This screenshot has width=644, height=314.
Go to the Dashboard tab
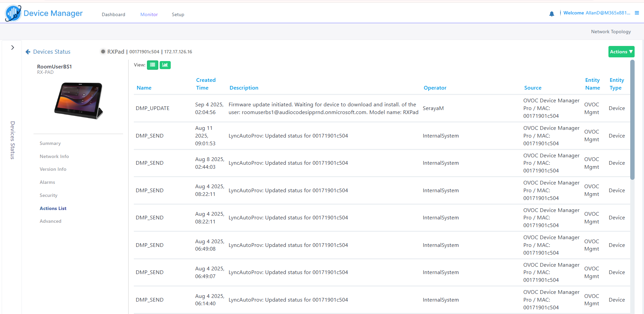click(x=113, y=14)
